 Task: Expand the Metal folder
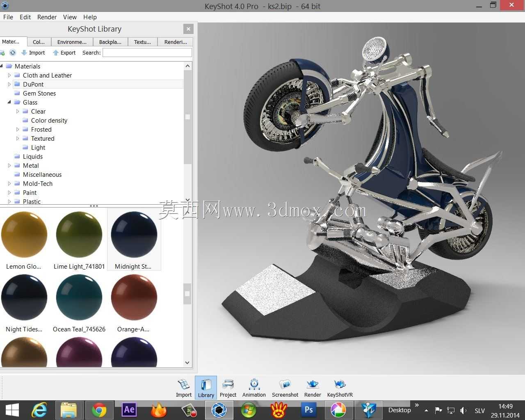[x=9, y=165]
